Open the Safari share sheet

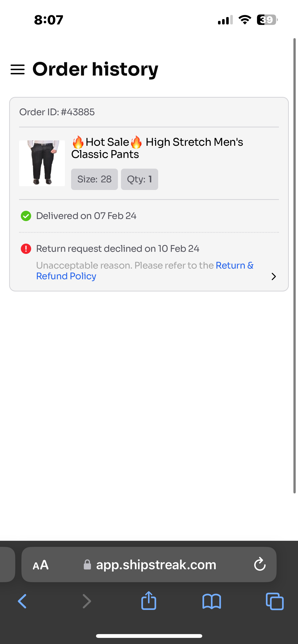click(149, 601)
